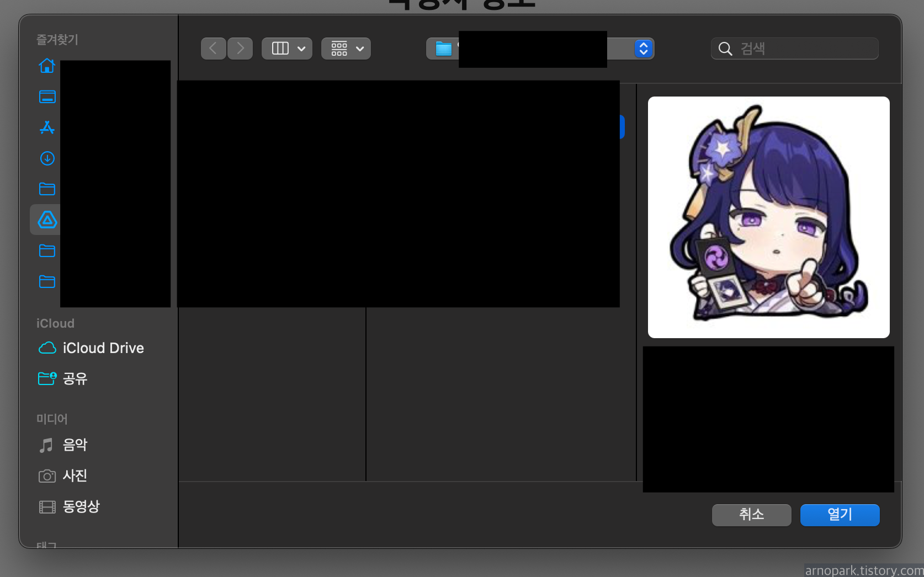This screenshot has height=577, width=924.
Task: Click the magnifier icon in search field
Action: [x=725, y=49]
